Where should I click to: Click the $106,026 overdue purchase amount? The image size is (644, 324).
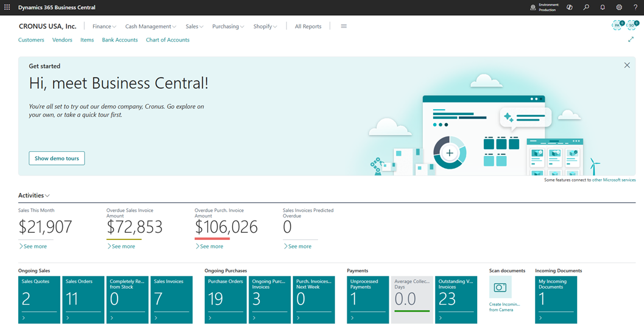[x=226, y=227]
